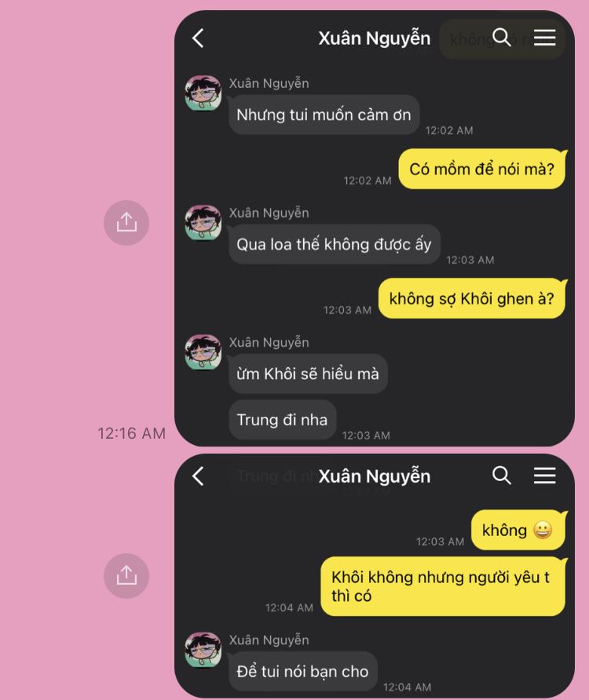Image resolution: width=589 pixels, height=700 pixels.
Task: Tap the 'Khôi không nhưng người yêu t thì có' message
Action: [443, 586]
